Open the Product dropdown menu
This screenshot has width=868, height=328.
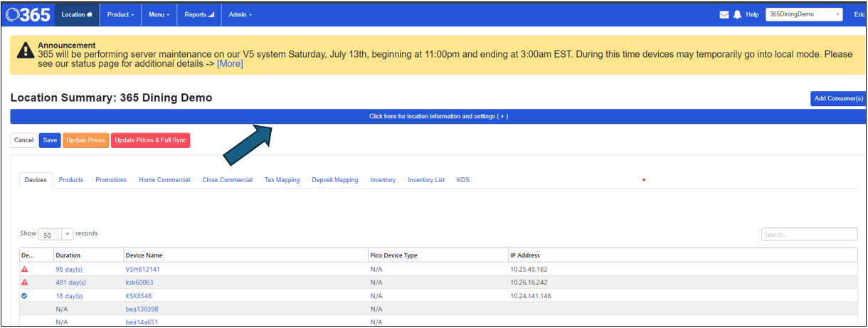click(x=120, y=15)
